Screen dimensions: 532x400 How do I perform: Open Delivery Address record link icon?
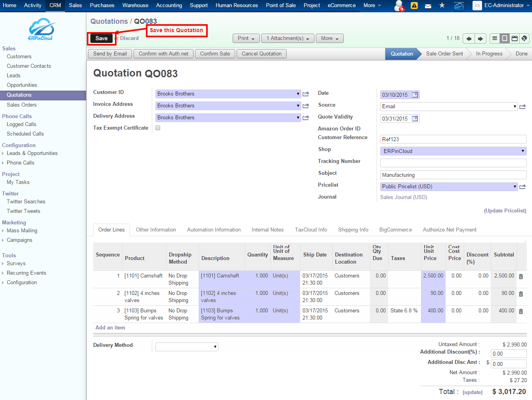pyautogui.click(x=306, y=118)
